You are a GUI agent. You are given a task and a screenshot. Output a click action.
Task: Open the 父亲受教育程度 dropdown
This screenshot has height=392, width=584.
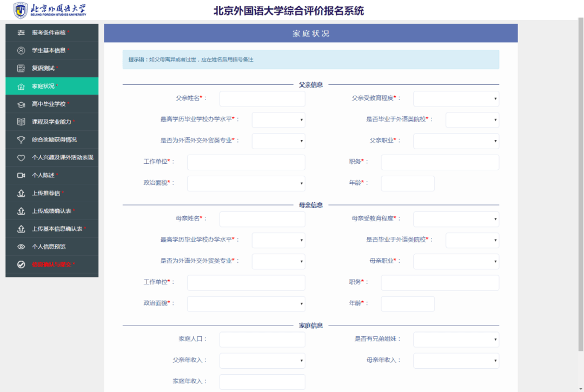tap(456, 98)
